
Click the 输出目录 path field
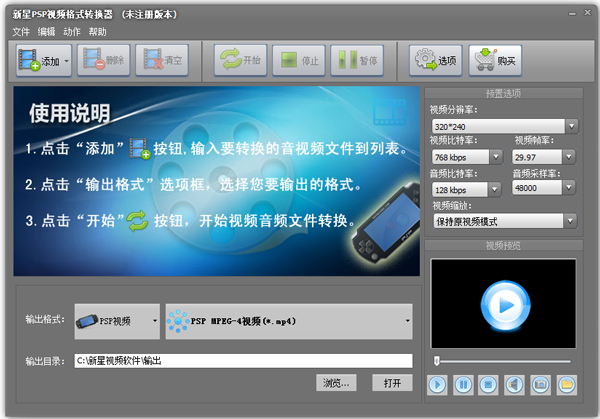coord(243,361)
